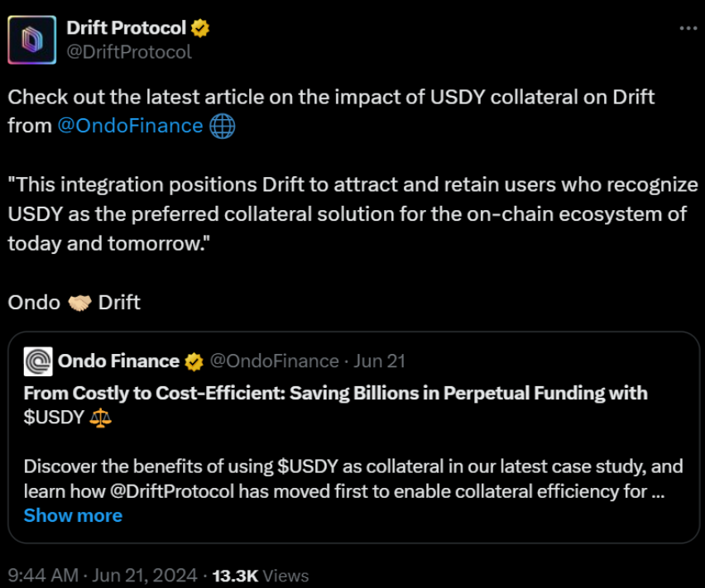Open the quoted article headline text
705x588 pixels.
click(x=335, y=405)
